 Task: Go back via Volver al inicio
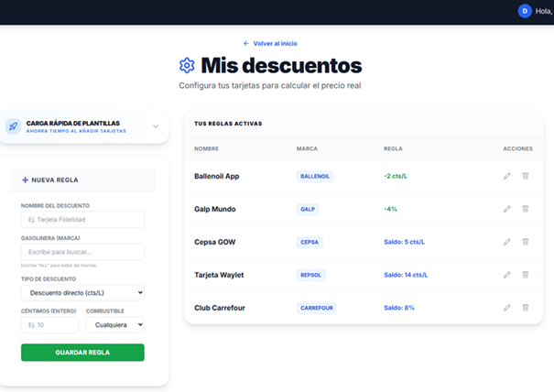pos(270,43)
